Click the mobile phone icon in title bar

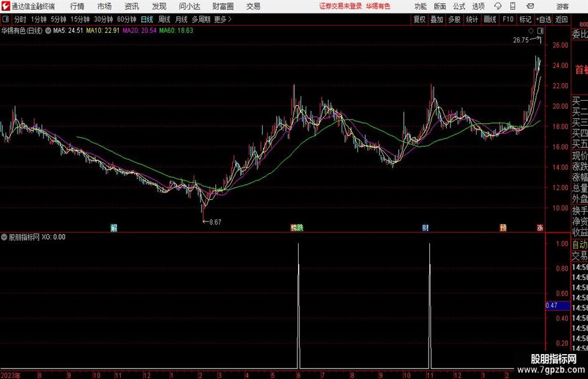pyautogui.click(x=513, y=6)
